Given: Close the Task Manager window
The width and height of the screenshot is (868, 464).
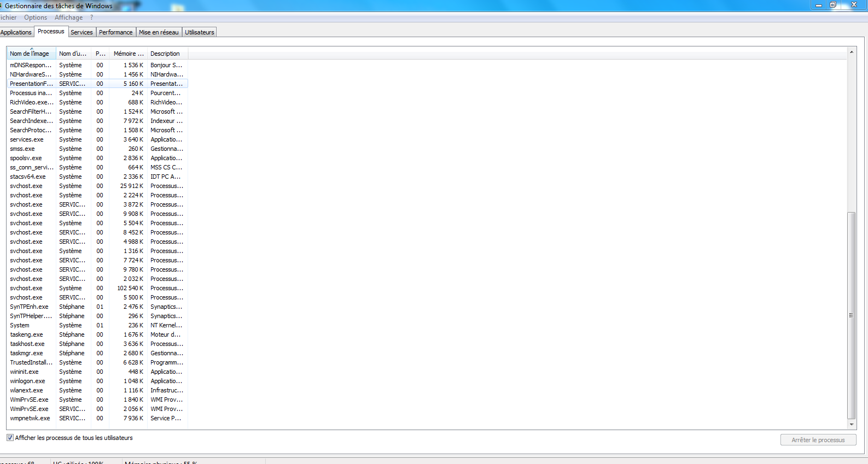Looking at the screenshot, I should (853, 5).
